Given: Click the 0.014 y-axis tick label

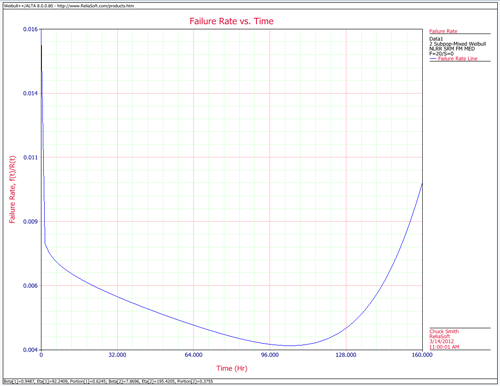Looking at the screenshot, I should coord(30,93).
